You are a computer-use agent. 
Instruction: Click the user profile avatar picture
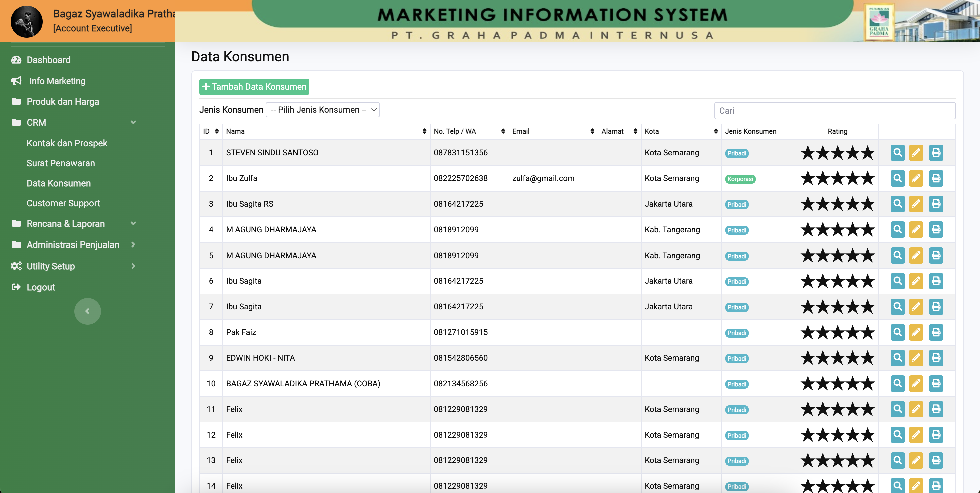tap(26, 21)
